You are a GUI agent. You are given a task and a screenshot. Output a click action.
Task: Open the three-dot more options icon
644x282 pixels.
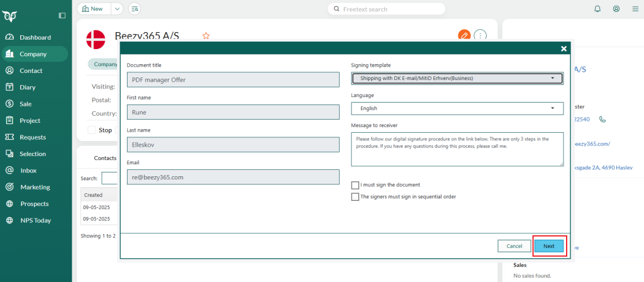coord(480,36)
